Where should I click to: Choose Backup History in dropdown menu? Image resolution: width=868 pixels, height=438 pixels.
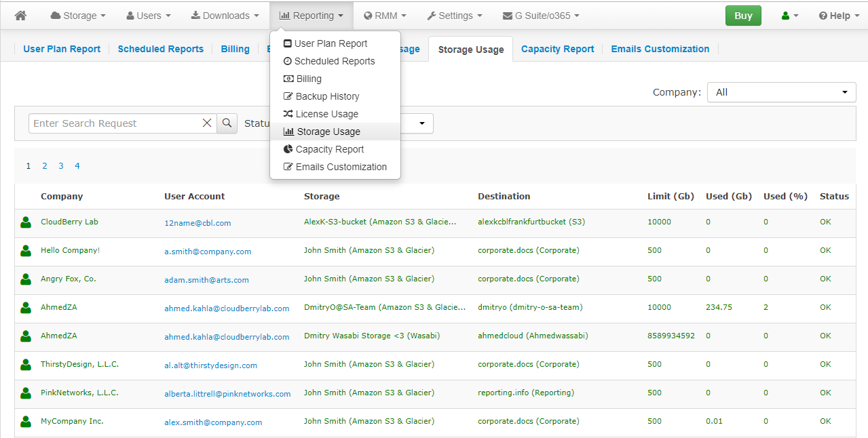[x=327, y=96]
